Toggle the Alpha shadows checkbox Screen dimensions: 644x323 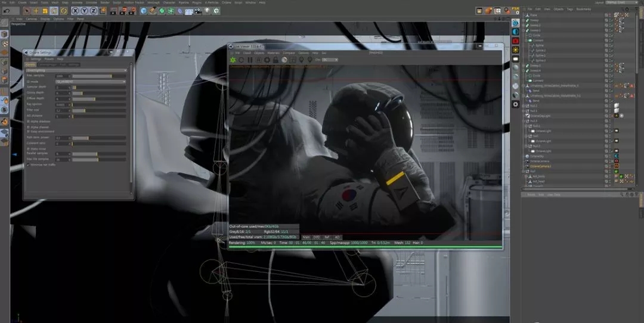[x=29, y=122]
